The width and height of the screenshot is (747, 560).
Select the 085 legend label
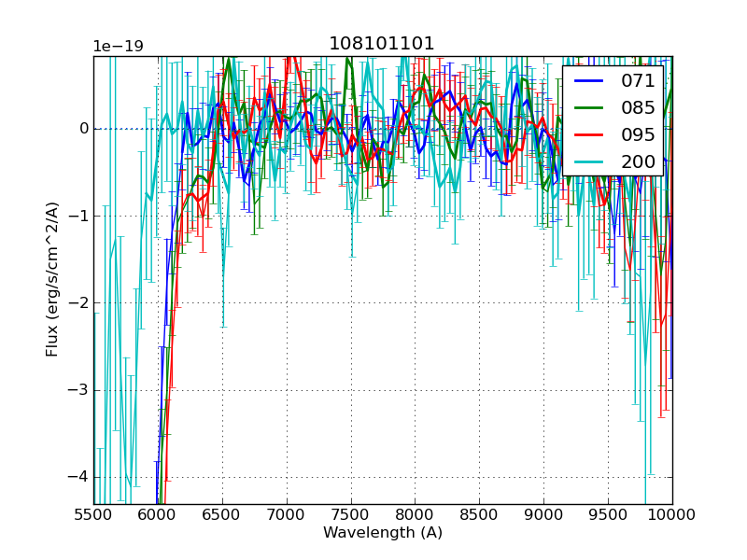click(638, 108)
